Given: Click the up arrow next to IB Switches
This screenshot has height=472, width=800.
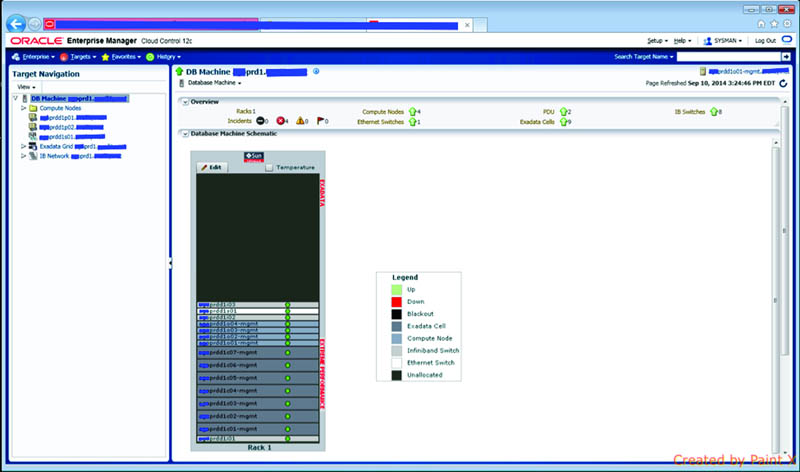Looking at the screenshot, I should point(714,112).
